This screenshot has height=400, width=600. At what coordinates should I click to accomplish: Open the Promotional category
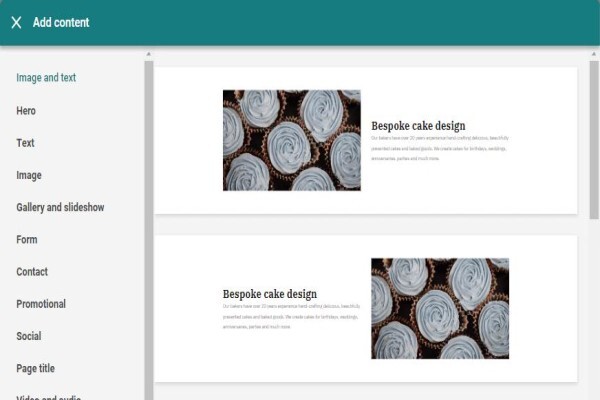[41, 304]
